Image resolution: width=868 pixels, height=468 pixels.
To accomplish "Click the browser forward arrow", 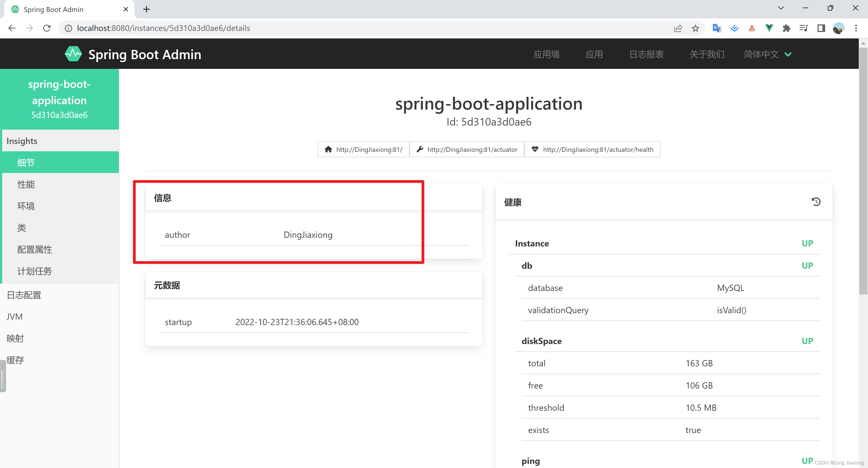I will (29, 28).
